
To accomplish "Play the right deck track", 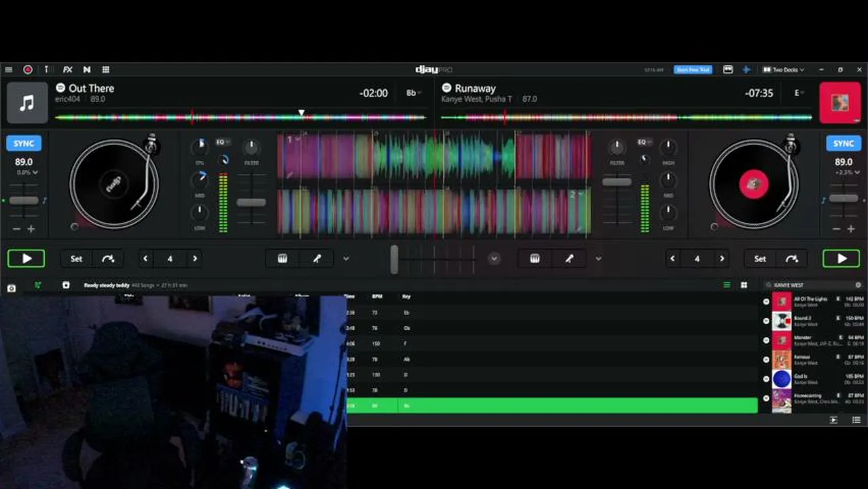I will pyautogui.click(x=842, y=259).
